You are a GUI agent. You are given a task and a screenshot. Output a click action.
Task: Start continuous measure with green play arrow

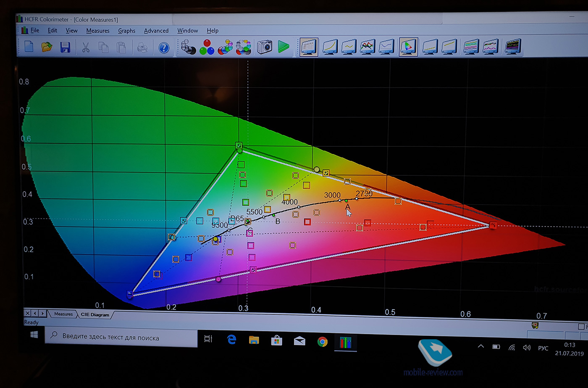(x=284, y=46)
